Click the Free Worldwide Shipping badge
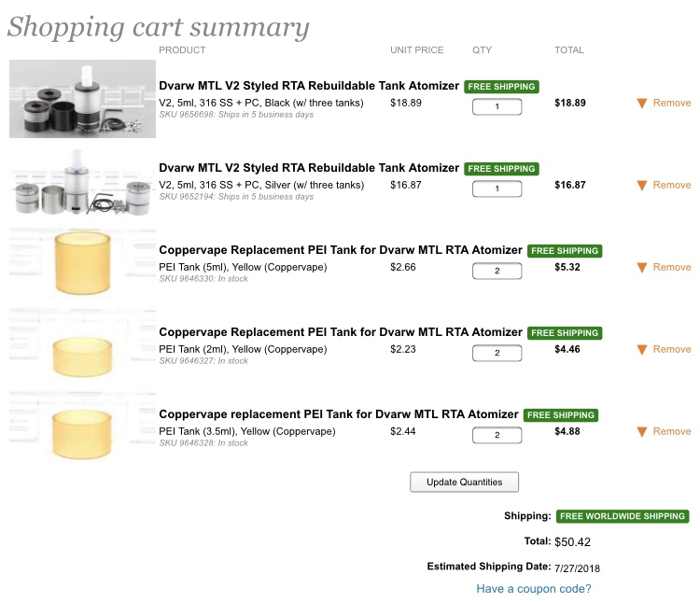The height and width of the screenshot is (602, 700). coord(623,516)
